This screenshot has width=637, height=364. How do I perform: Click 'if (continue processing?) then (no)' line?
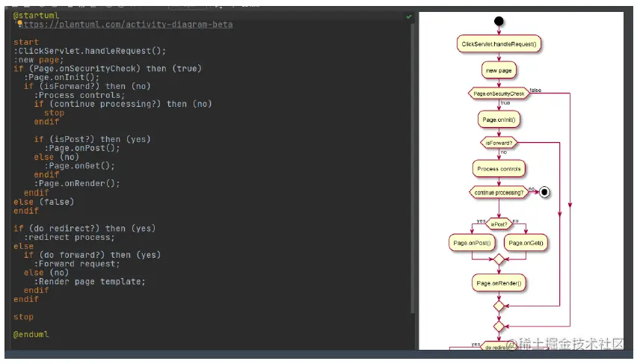click(123, 104)
